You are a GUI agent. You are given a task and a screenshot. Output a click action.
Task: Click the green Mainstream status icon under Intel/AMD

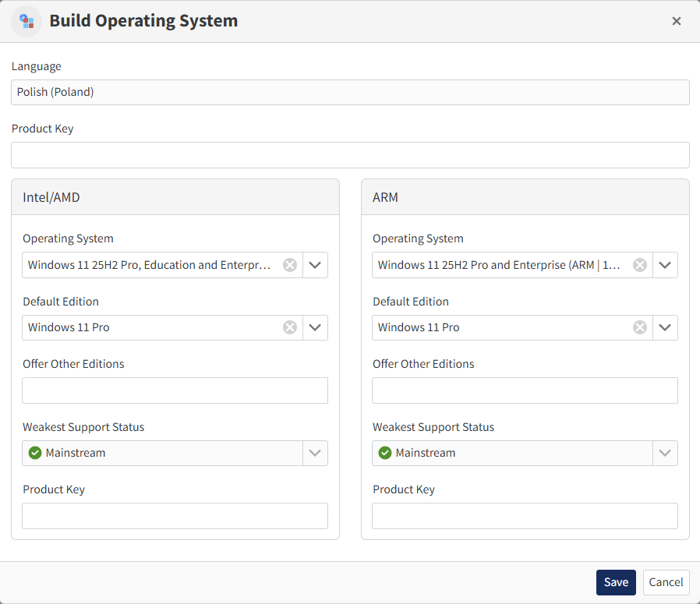[x=34, y=452]
